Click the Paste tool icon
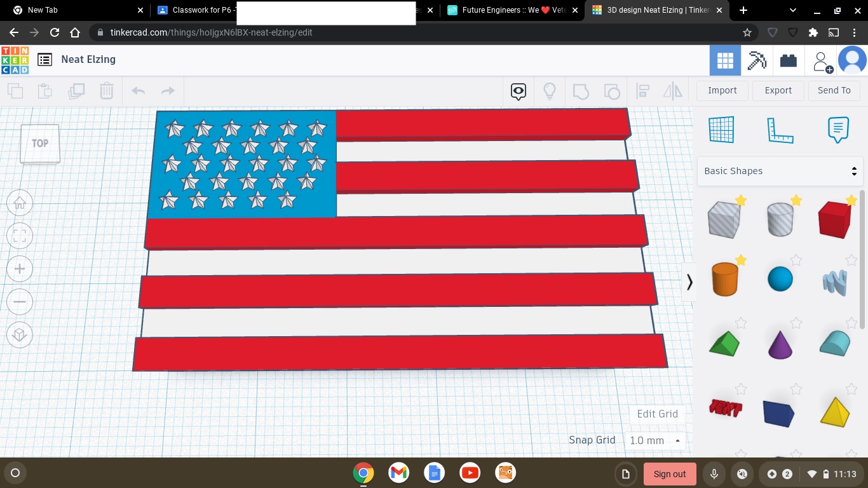 click(x=45, y=91)
